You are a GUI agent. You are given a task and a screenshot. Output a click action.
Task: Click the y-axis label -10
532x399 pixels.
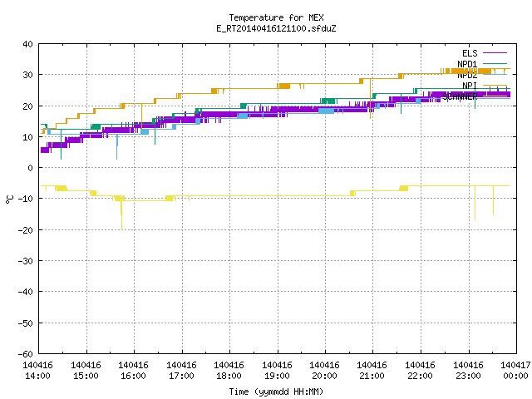click(x=26, y=199)
